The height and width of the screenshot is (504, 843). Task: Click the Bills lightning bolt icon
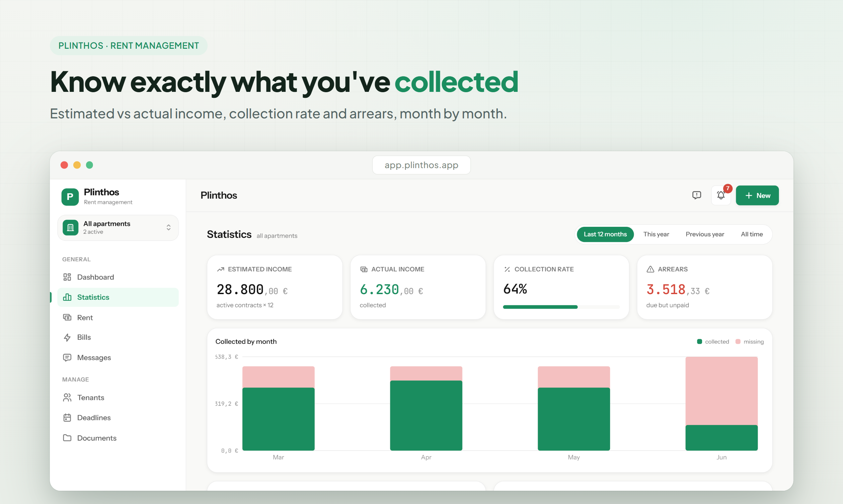(x=67, y=337)
